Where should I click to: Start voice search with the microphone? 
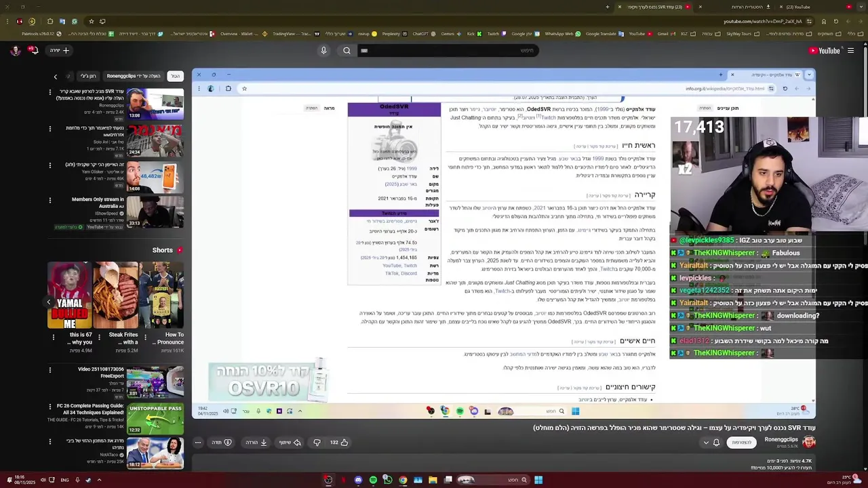click(x=323, y=50)
